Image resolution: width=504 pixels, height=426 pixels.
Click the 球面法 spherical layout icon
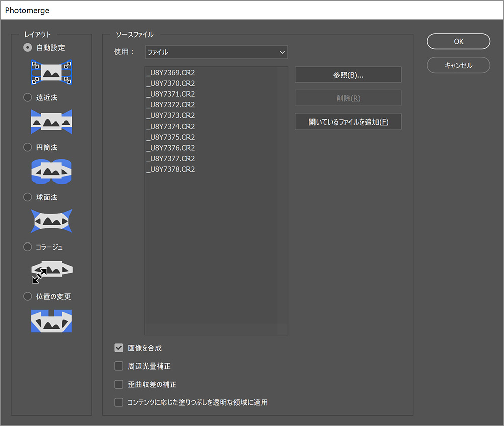51,221
